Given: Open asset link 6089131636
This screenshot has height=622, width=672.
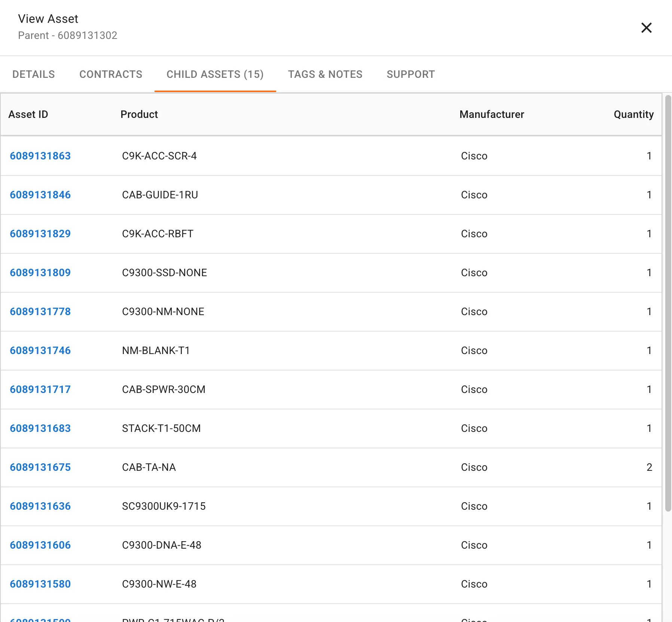Looking at the screenshot, I should click(x=40, y=506).
